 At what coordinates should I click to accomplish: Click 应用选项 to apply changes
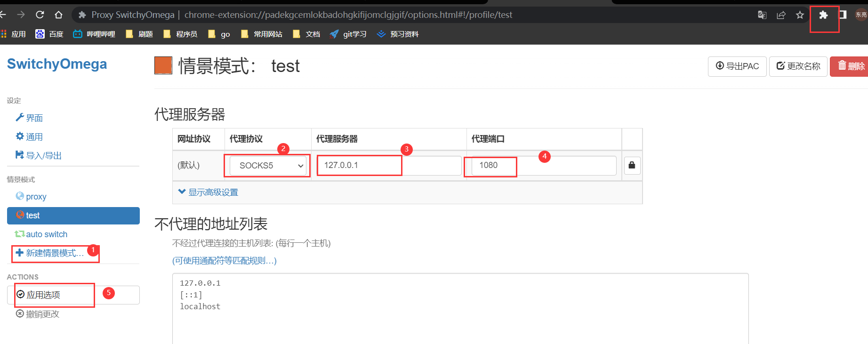click(73, 295)
